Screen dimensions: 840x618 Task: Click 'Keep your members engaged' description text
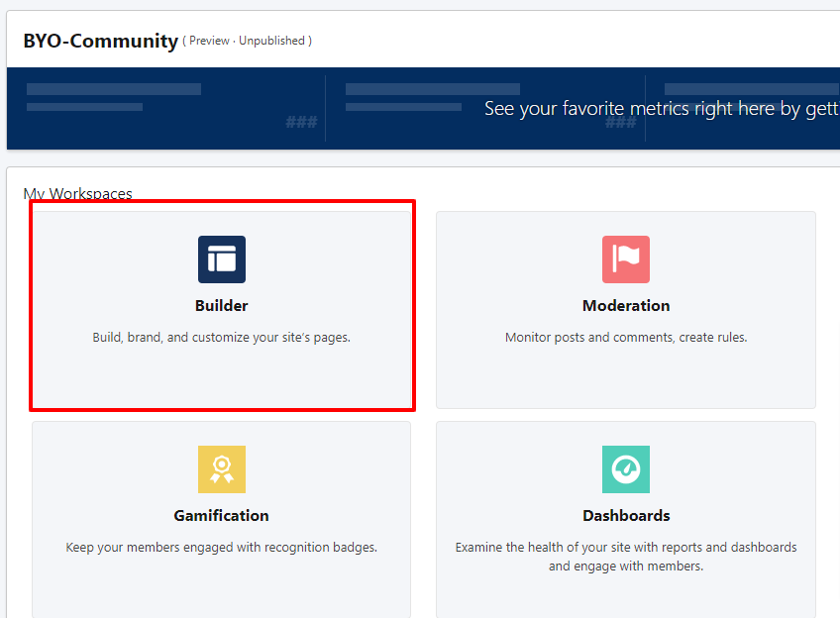click(x=222, y=547)
